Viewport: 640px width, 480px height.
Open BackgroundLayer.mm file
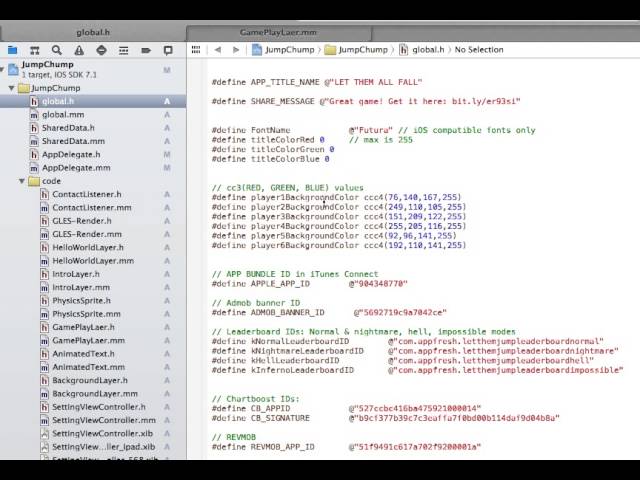point(95,394)
